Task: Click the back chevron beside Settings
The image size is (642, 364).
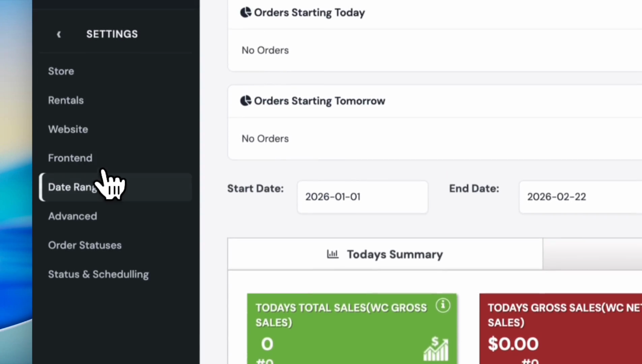Action: (59, 34)
